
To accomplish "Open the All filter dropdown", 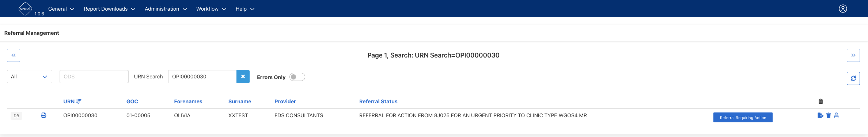I will 30,77.
